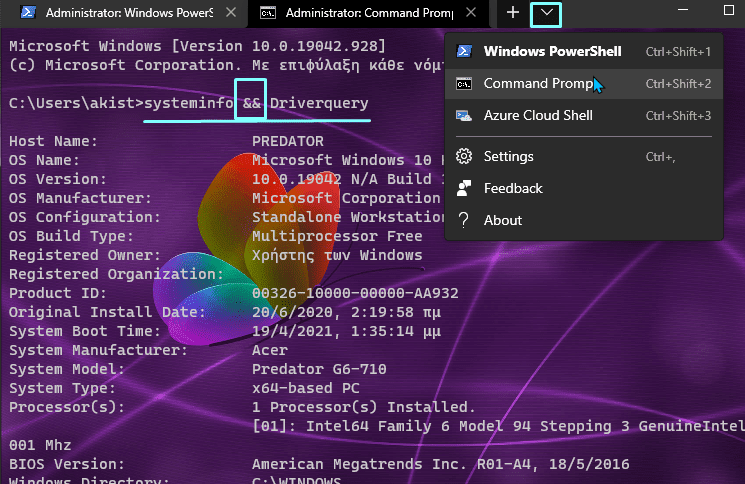745x484 pixels.
Task: Click the Predator G6-710 model value
Action: point(319,369)
